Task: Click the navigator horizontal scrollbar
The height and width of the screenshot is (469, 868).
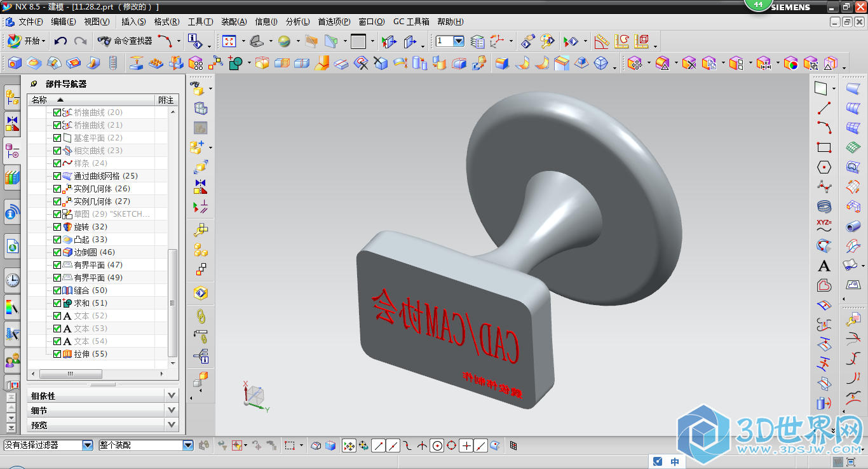Action: 71,374
